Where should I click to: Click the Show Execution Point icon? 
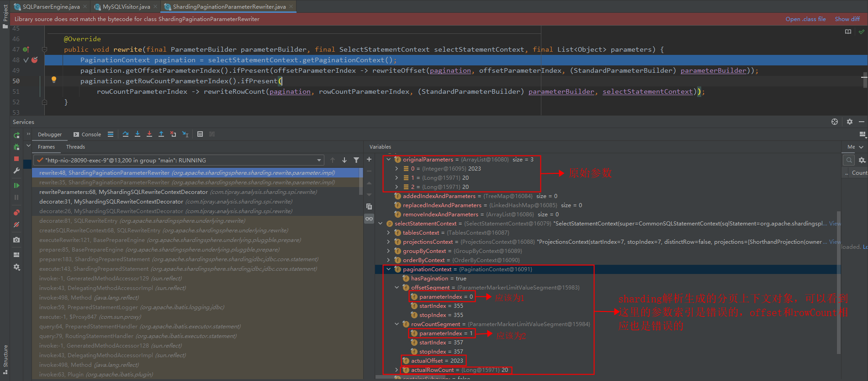[x=111, y=134]
